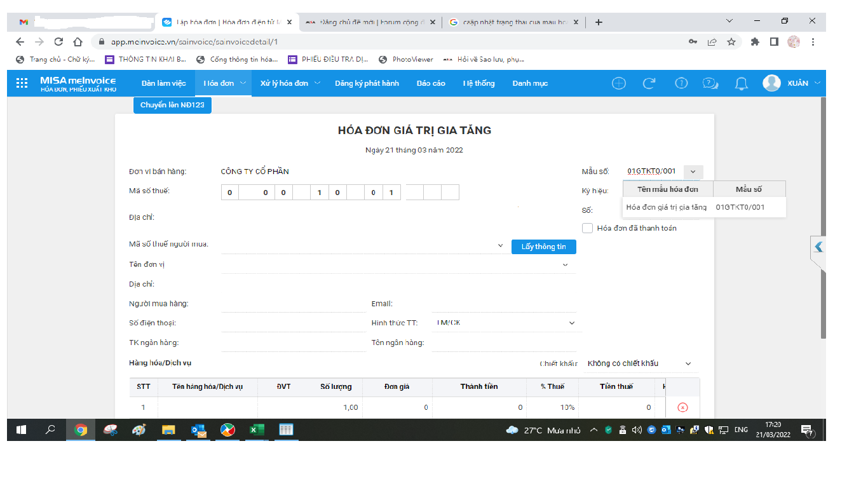Open the notifications bell icon

click(x=741, y=83)
